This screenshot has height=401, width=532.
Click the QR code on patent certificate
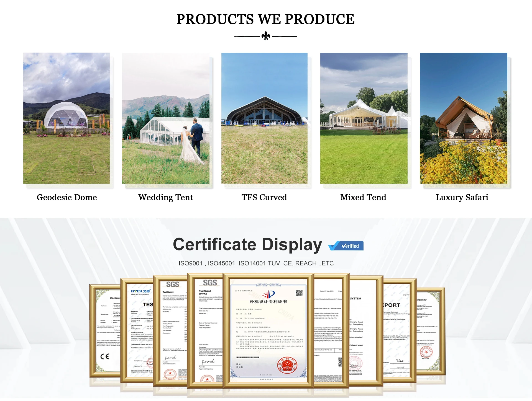click(299, 293)
